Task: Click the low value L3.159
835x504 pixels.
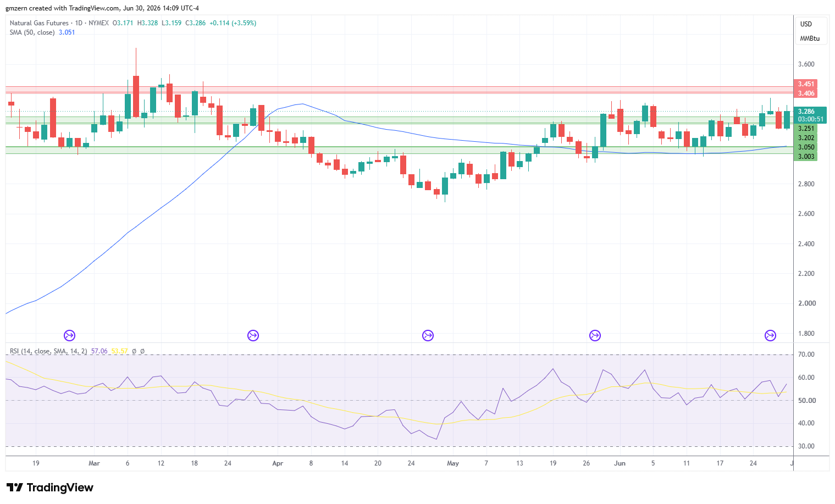Action: [x=172, y=23]
